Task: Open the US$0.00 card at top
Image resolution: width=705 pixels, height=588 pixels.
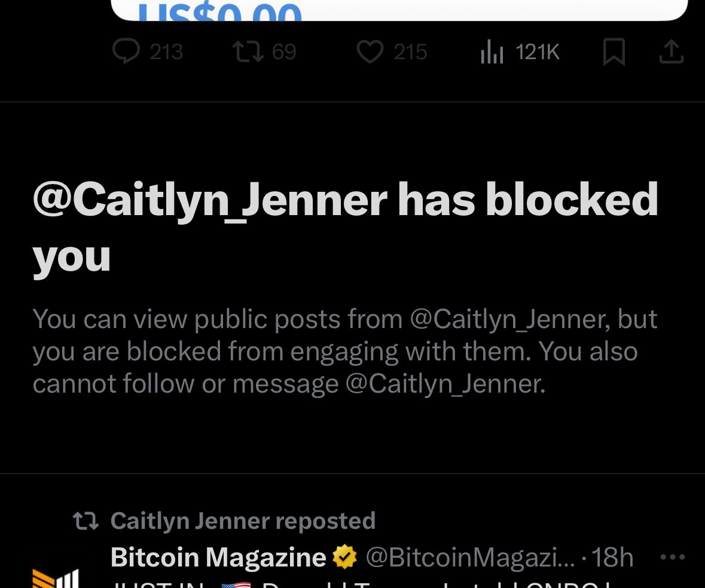Action: pyautogui.click(x=399, y=10)
